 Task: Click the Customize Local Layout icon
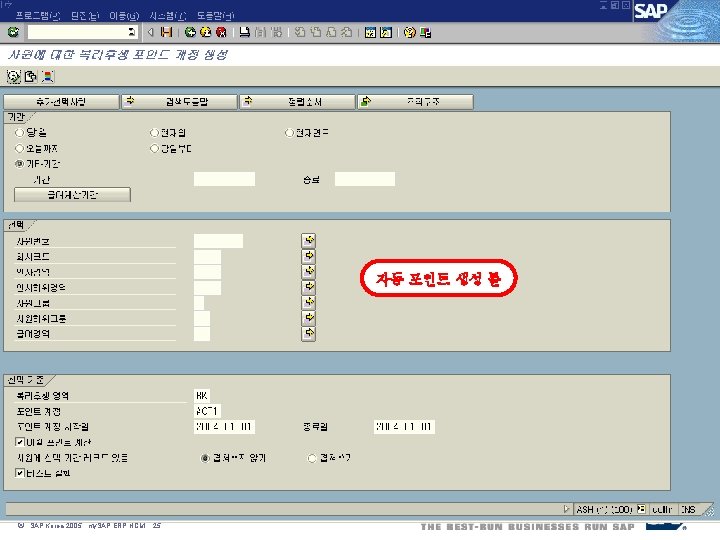(x=425, y=32)
